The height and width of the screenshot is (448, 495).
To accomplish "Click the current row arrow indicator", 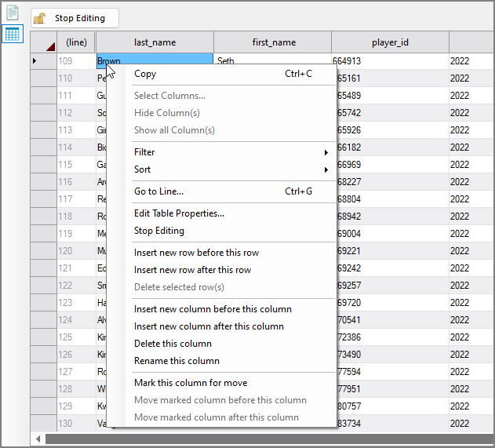I will 34,60.
